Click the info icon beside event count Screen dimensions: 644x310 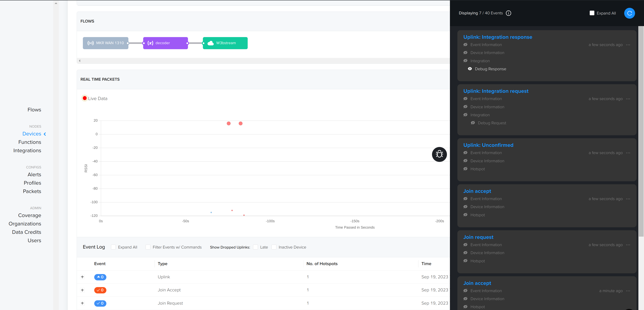click(x=508, y=13)
